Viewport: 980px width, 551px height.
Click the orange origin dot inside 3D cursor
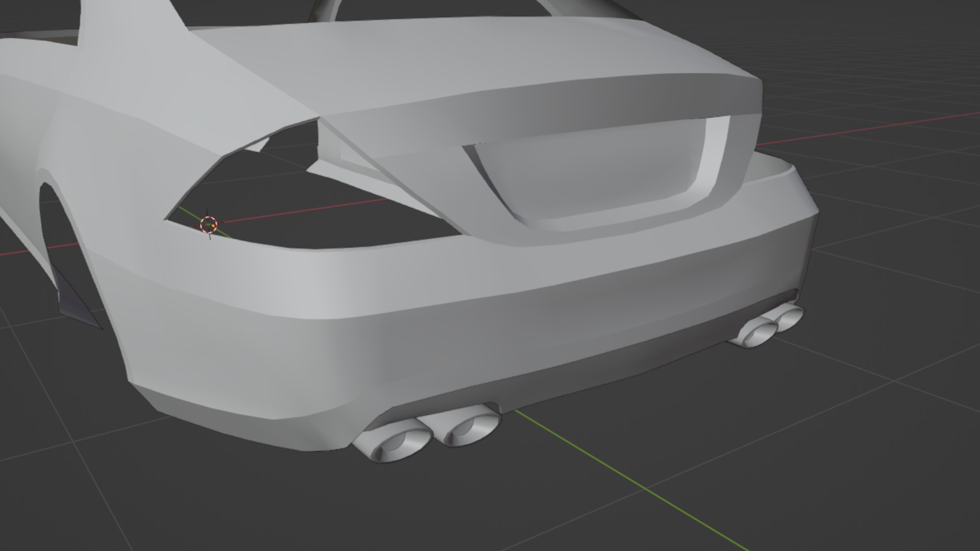click(212, 226)
